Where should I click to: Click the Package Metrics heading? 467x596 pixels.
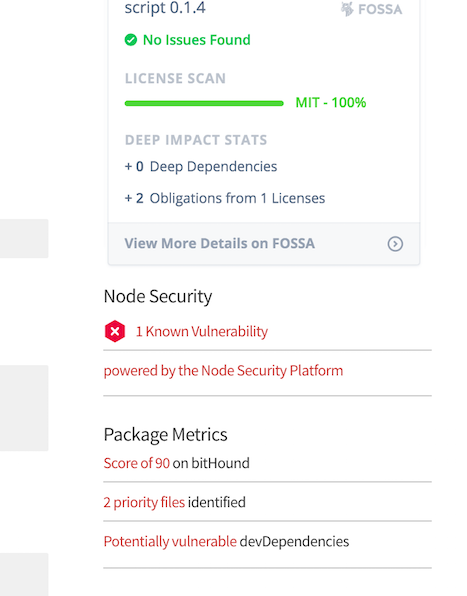[165, 434]
